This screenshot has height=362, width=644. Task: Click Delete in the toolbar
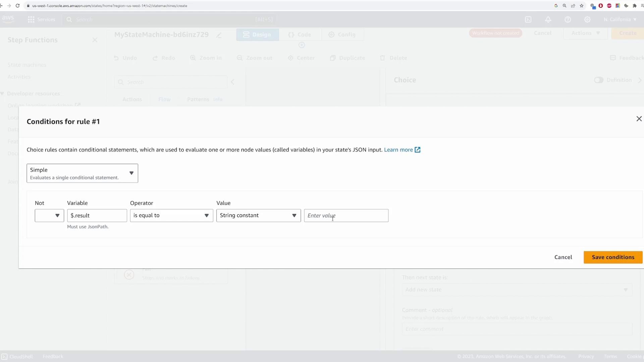[393, 58]
